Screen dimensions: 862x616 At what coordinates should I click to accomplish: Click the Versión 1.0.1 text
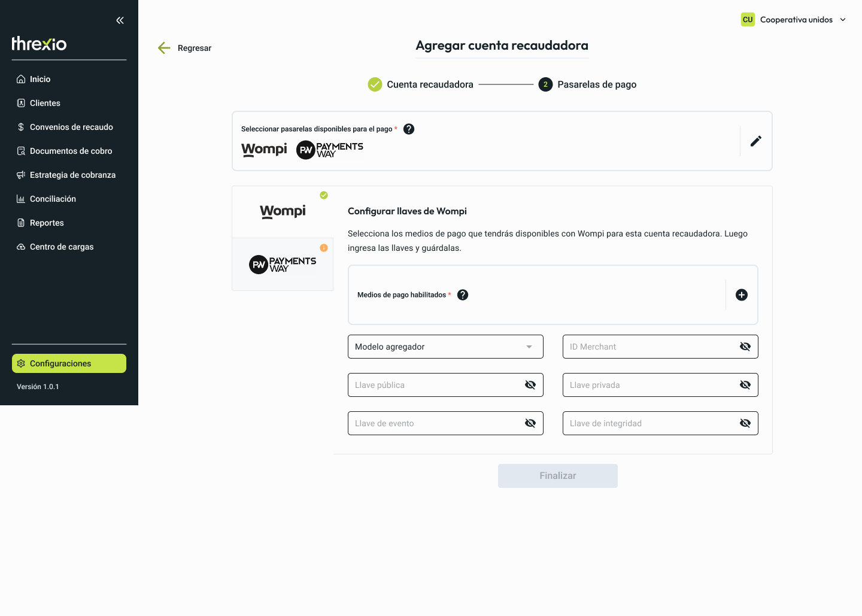(38, 387)
